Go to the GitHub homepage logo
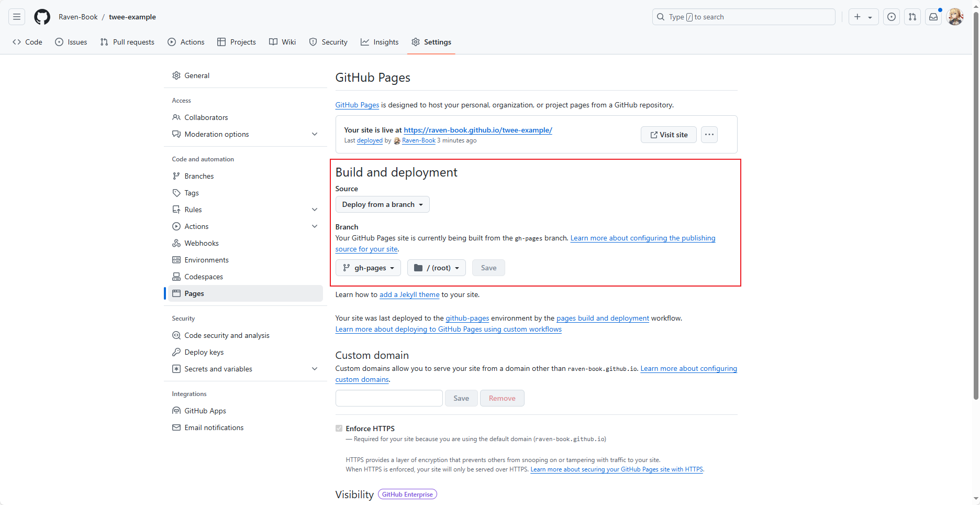This screenshot has width=980, height=505. 42,17
